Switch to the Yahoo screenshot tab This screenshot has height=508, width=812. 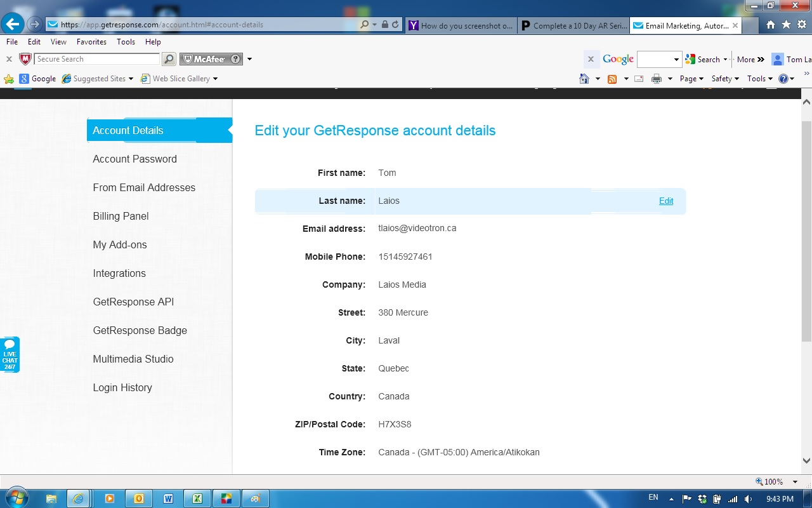click(x=461, y=25)
